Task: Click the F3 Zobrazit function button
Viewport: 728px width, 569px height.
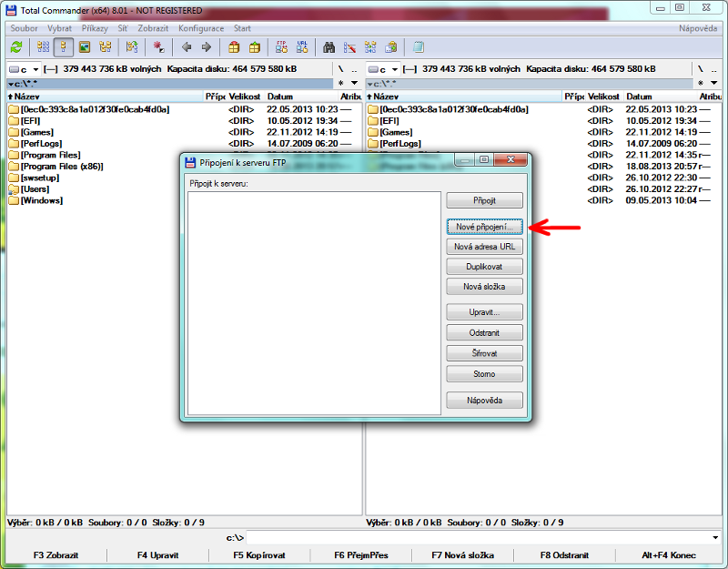Action: [x=56, y=555]
